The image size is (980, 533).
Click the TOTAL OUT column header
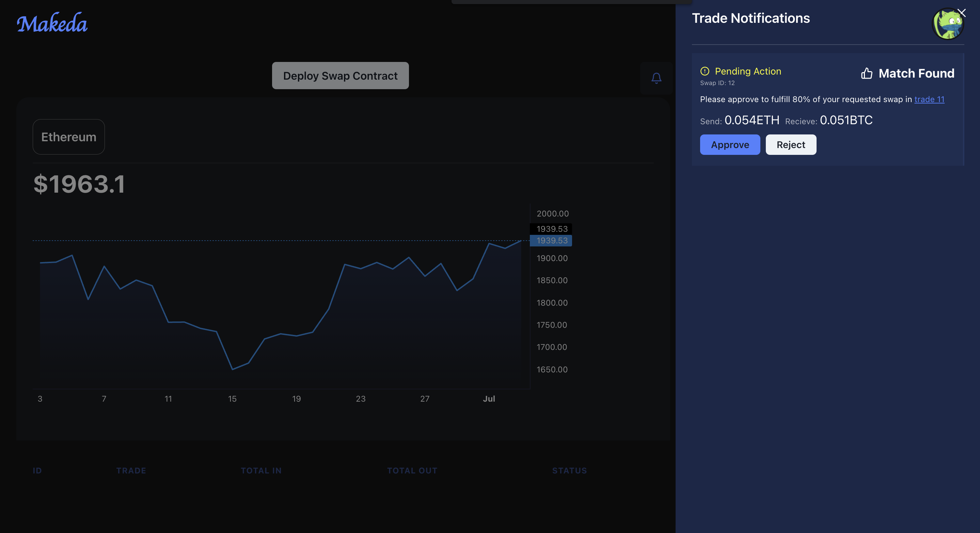coord(412,470)
